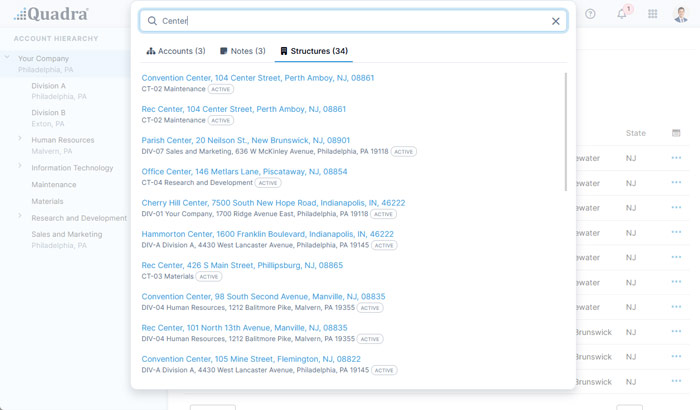
Task: Open the user profile avatar
Action: 682,14
